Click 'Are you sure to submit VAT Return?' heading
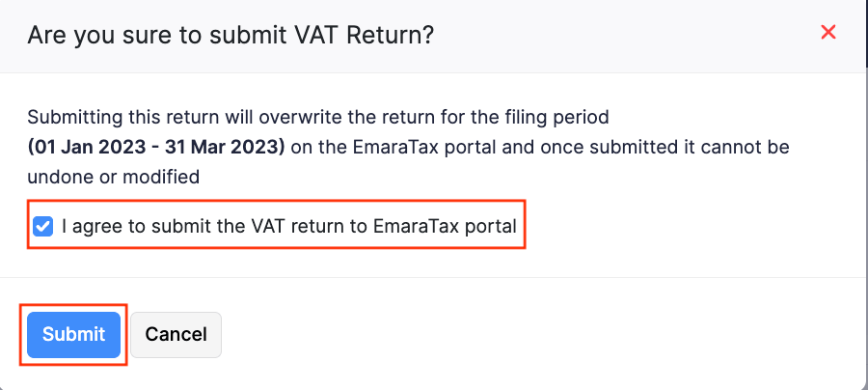The image size is (868, 390). (x=231, y=36)
